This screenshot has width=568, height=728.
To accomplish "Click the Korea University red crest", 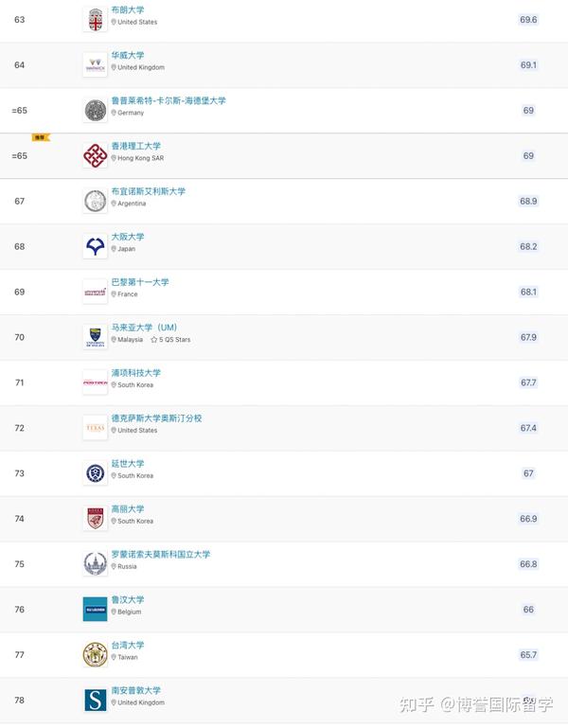I will pos(95,519).
